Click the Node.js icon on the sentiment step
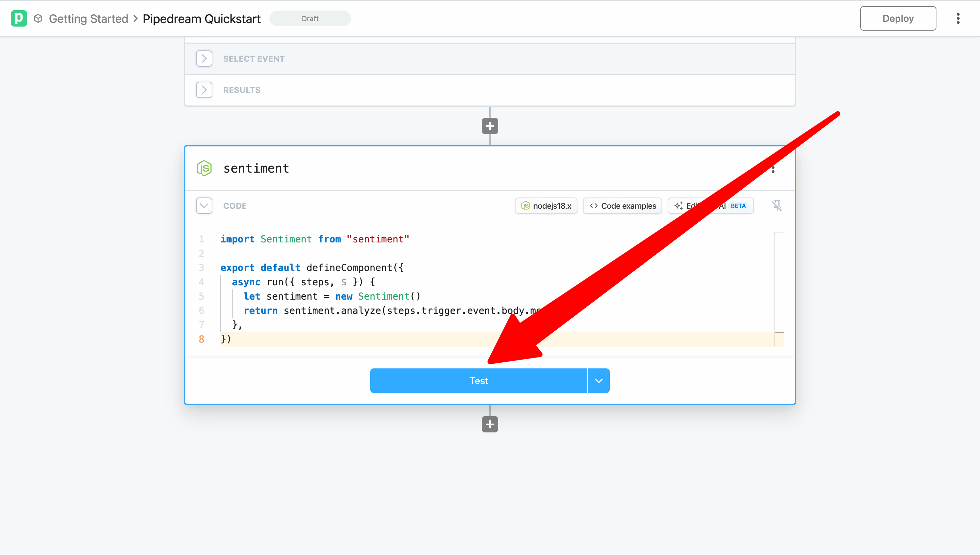This screenshot has width=980, height=555. 204,168
